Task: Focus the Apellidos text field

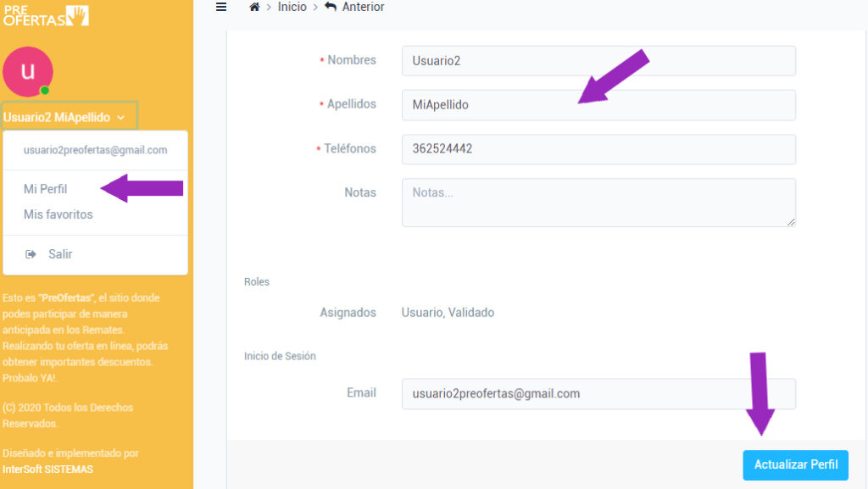Action: (598, 105)
